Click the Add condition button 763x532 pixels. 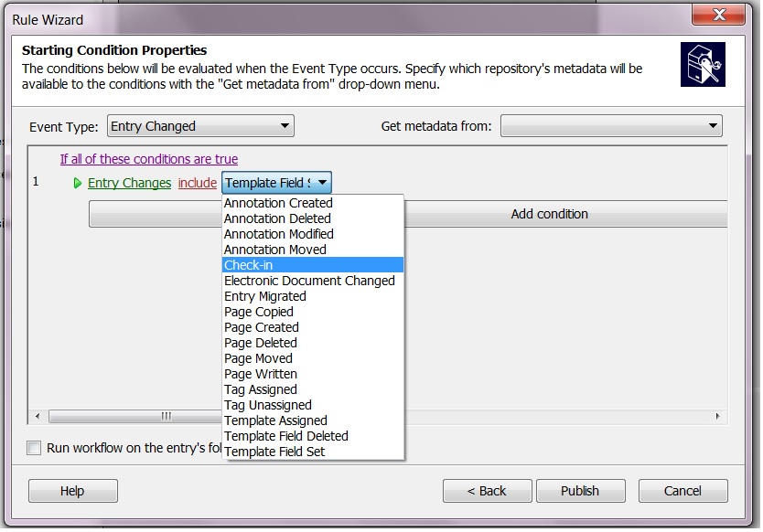pyautogui.click(x=549, y=214)
